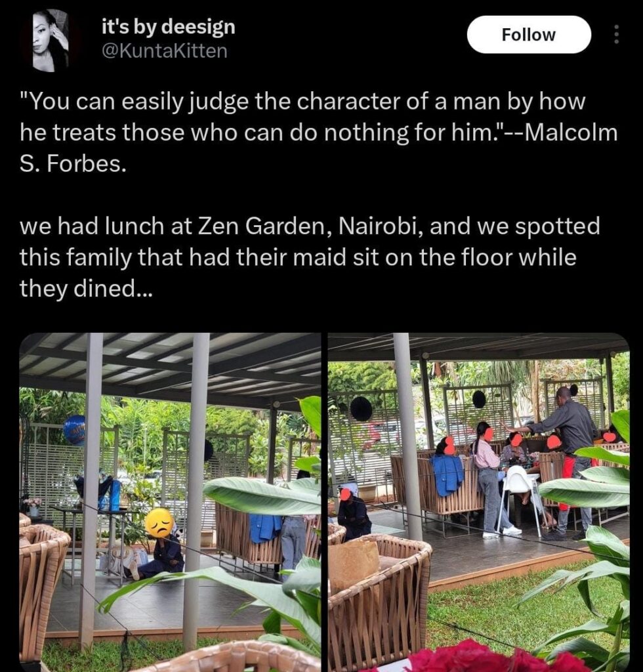643x672 pixels.
Task: Open the "it's by deesign" display name
Action: [169, 26]
